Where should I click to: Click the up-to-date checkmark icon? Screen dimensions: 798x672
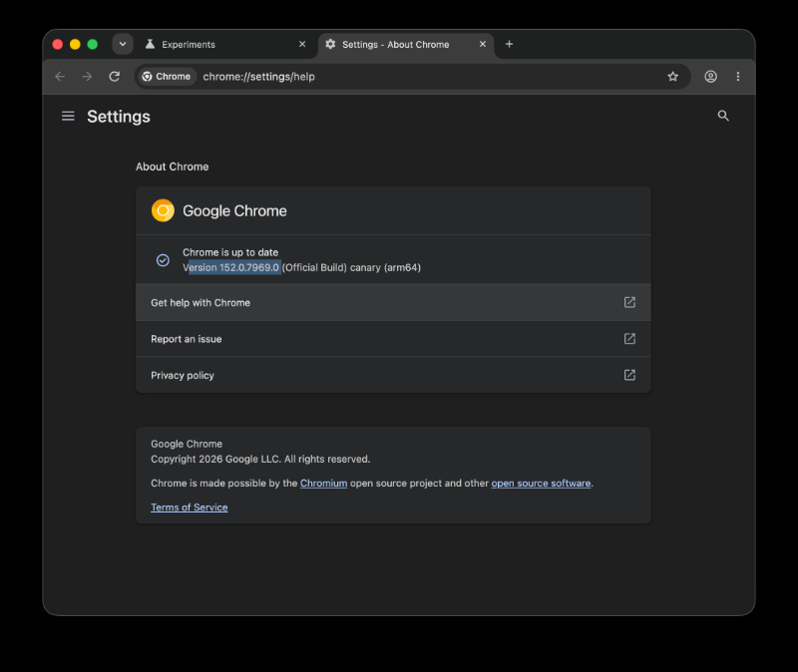tap(163, 260)
